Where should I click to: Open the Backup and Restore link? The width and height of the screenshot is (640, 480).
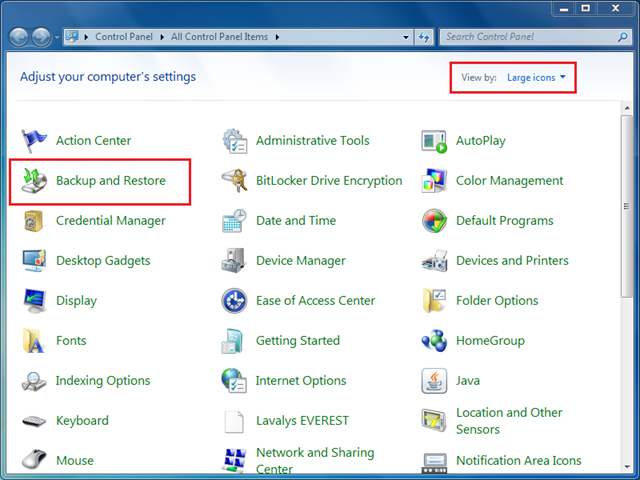point(111,181)
